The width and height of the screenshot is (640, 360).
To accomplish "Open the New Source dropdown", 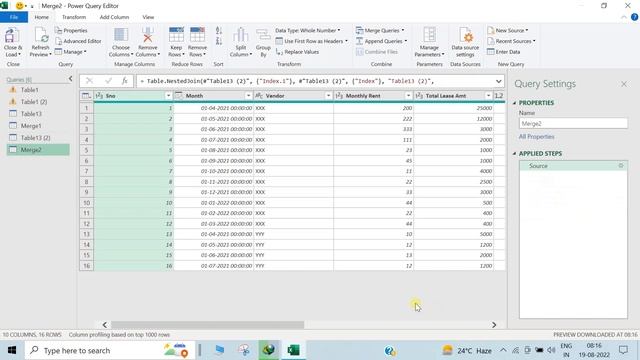I will click(x=508, y=31).
